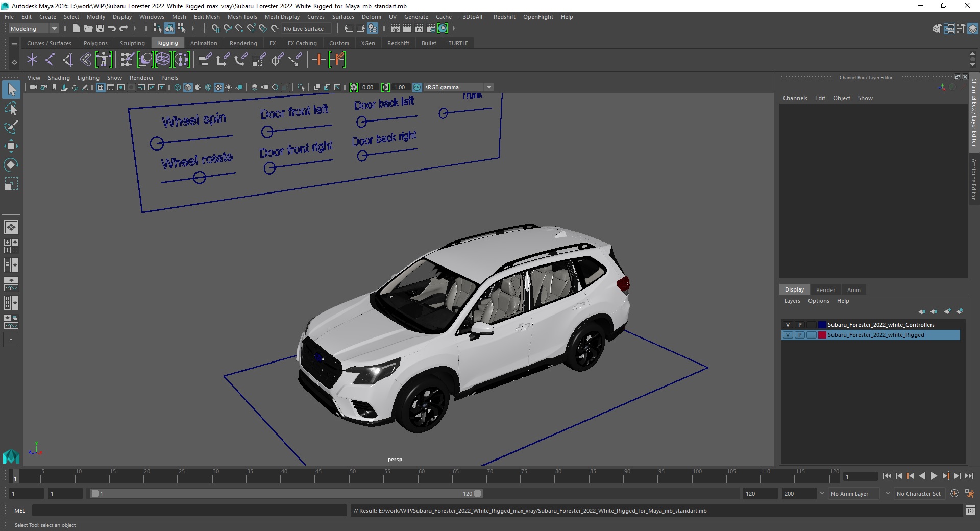Image resolution: width=980 pixels, height=531 pixels.
Task: Click the IK Handle shelf icon
Action: click(67, 60)
